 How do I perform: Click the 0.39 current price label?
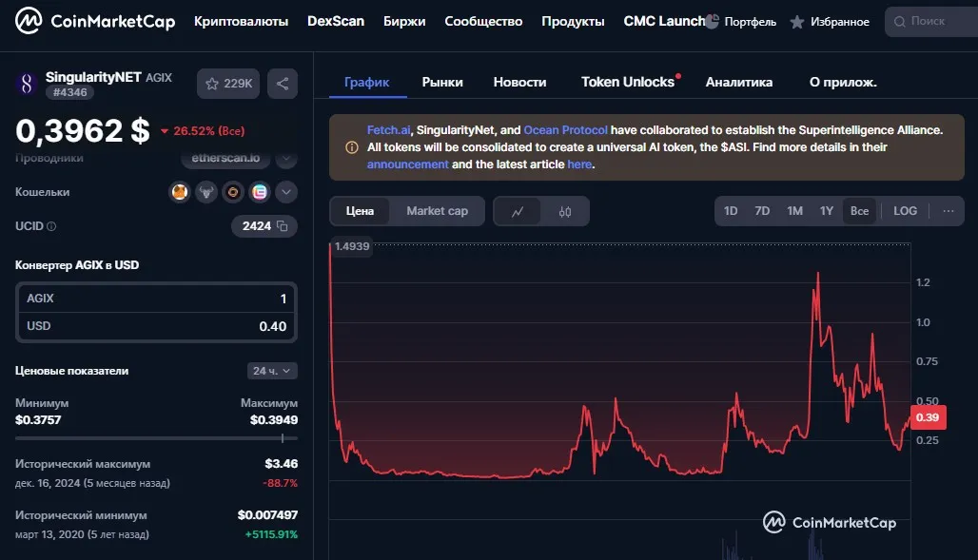pos(929,417)
